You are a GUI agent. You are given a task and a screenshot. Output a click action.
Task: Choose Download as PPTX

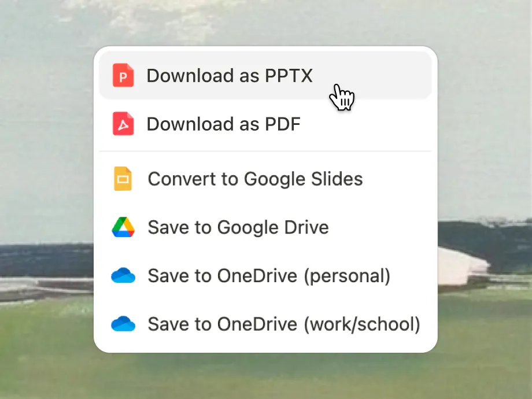coord(229,76)
